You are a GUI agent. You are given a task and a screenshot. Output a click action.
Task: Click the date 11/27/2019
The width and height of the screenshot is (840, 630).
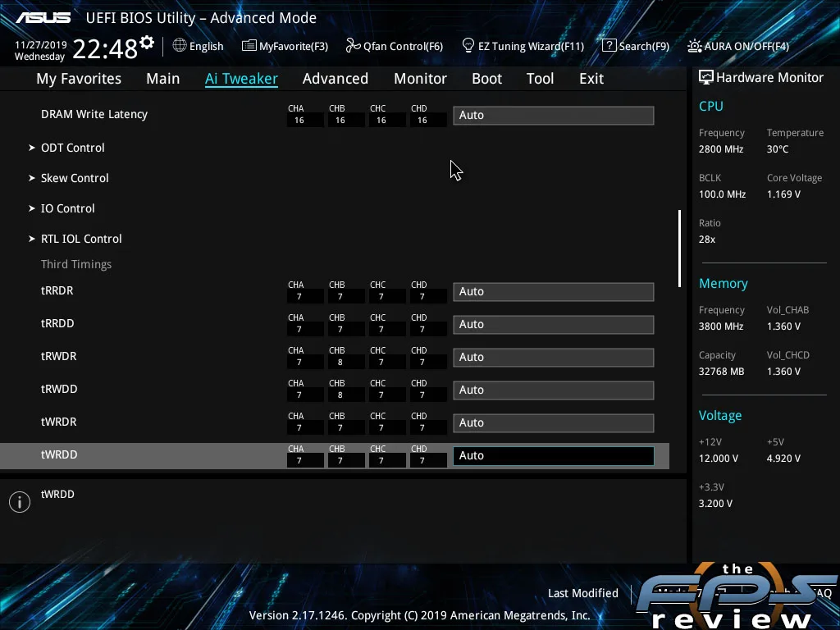[x=41, y=45]
